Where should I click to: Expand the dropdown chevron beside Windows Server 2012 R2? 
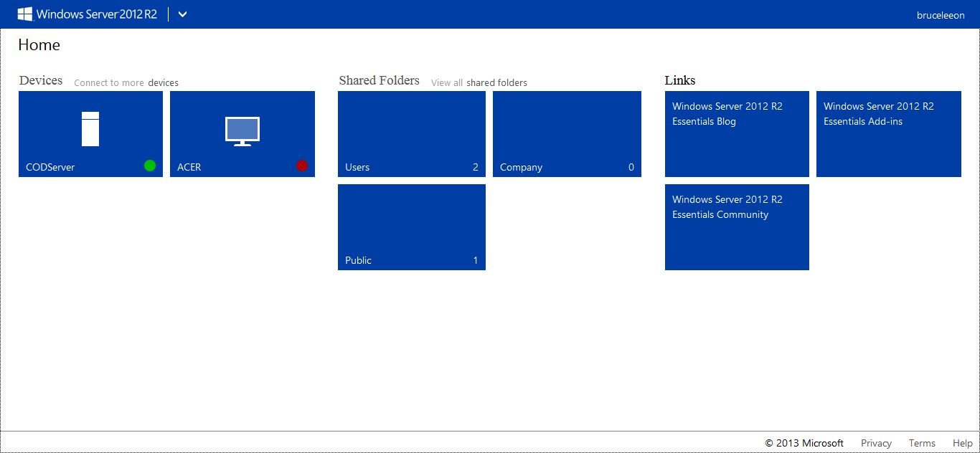point(182,14)
